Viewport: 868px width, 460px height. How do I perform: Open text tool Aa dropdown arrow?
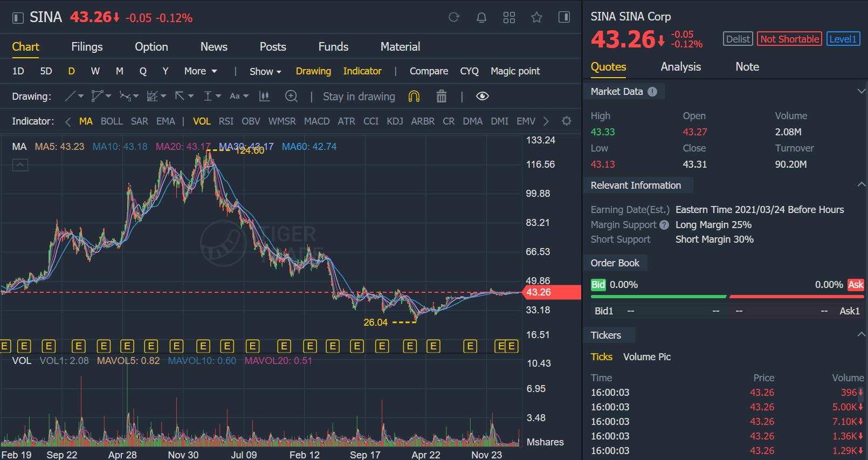coord(246,96)
